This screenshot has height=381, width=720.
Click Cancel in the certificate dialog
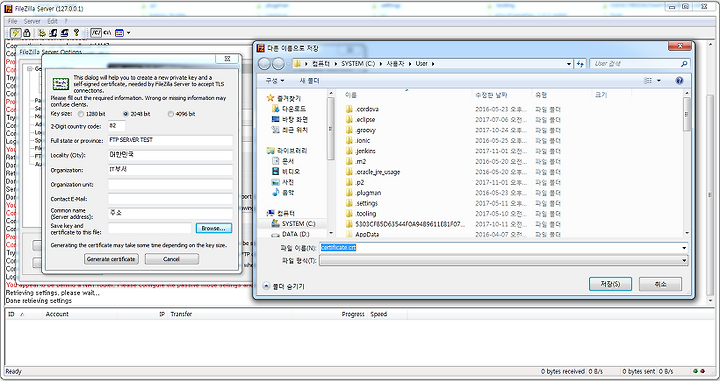point(171,259)
